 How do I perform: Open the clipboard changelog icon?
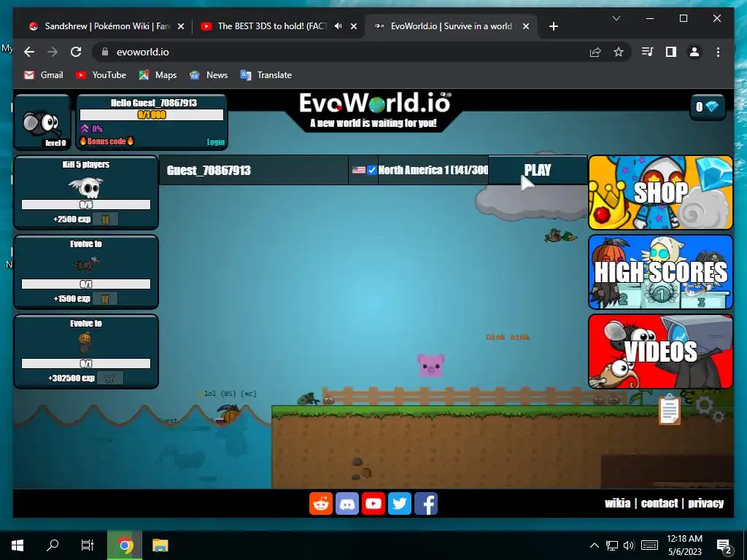tap(670, 409)
